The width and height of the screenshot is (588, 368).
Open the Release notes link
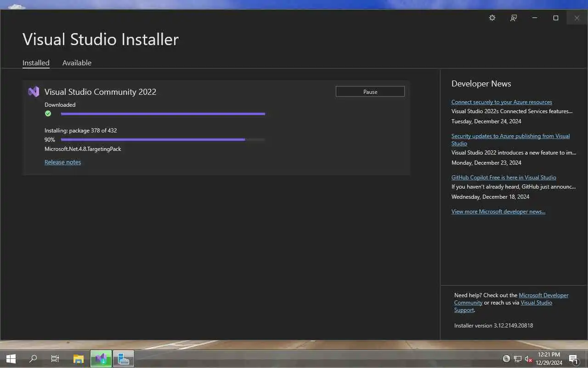click(62, 162)
